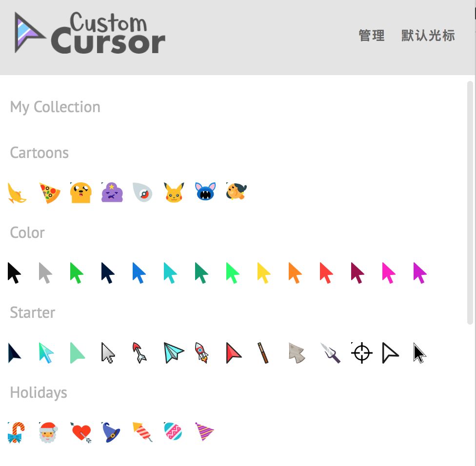Viewport: 476px width, 466px height.
Task: Choose the candy cane cursor
Action: [x=16, y=432]
